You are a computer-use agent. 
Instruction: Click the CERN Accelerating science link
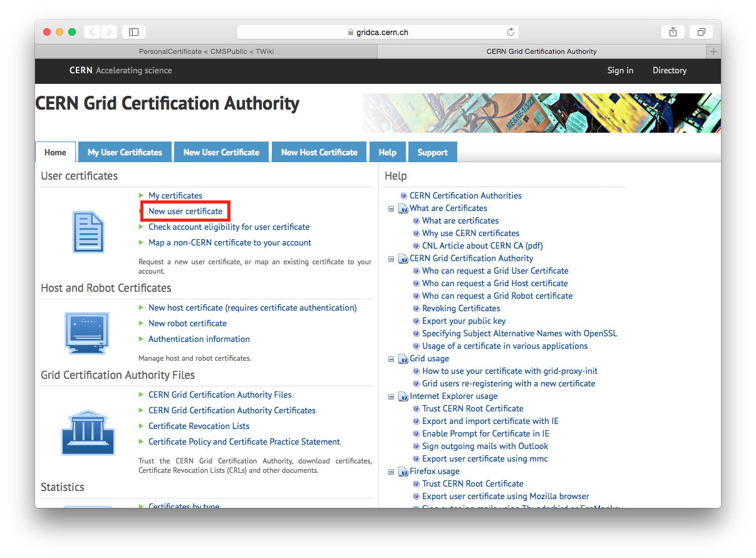point(120,70)
